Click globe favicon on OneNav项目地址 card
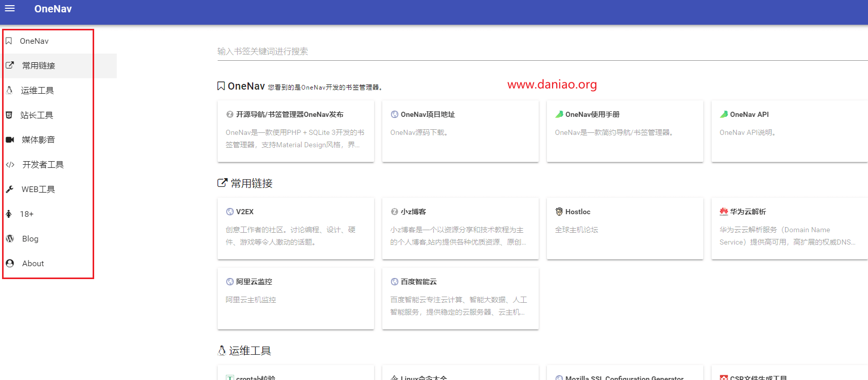 click(x=395, y=114)
